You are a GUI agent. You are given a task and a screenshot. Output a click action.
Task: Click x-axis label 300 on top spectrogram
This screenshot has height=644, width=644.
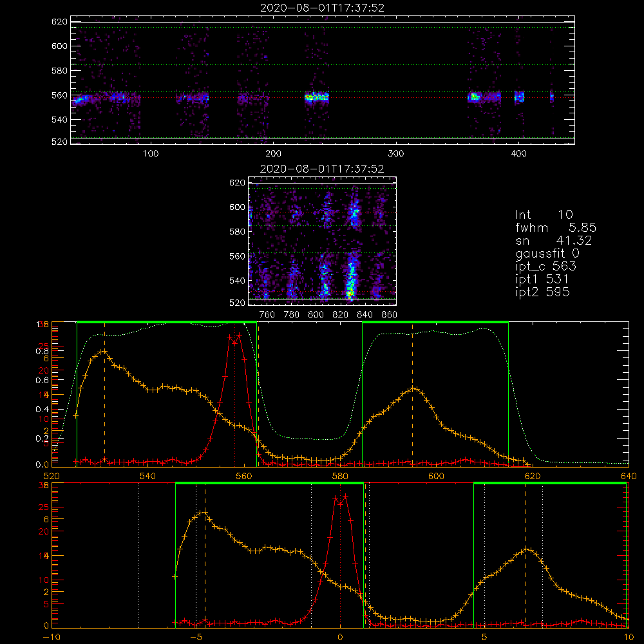point(396,154)
